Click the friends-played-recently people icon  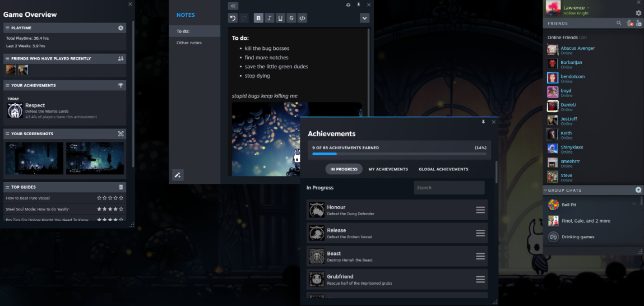pos(121,58)
